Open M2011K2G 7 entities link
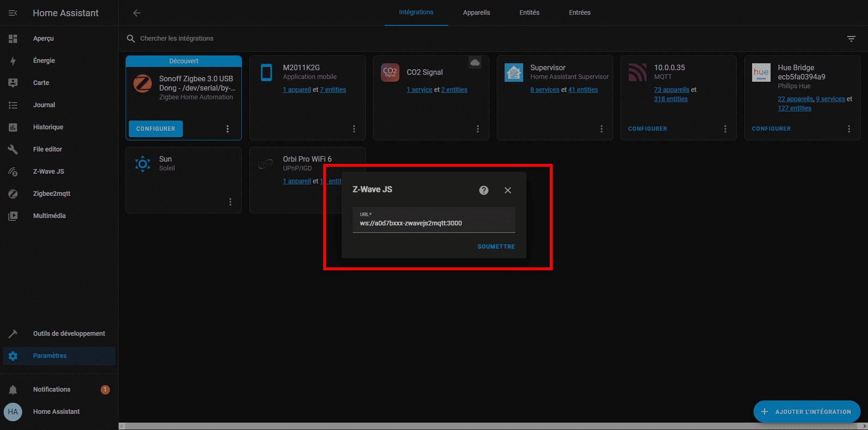Viewport: 868px width, 430px height. [333, 90]
